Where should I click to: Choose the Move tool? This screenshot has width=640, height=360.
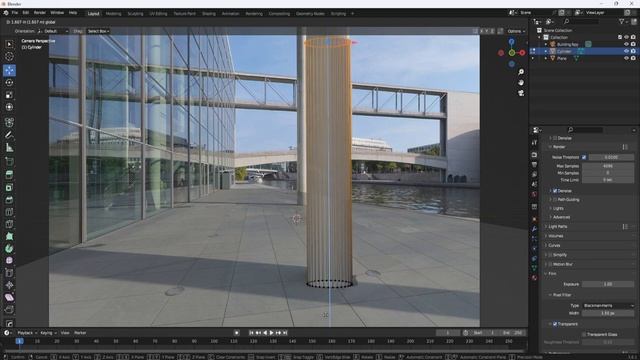[9, 70]
